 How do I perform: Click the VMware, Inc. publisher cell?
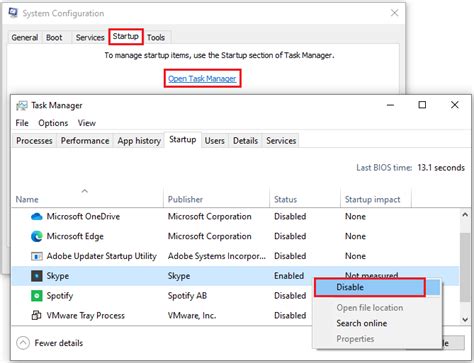(192, 315)
